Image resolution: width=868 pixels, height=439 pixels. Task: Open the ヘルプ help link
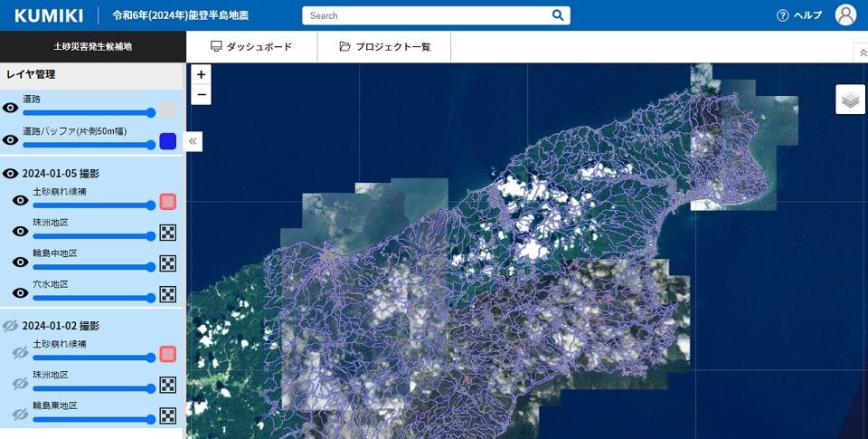pos(799,15)
